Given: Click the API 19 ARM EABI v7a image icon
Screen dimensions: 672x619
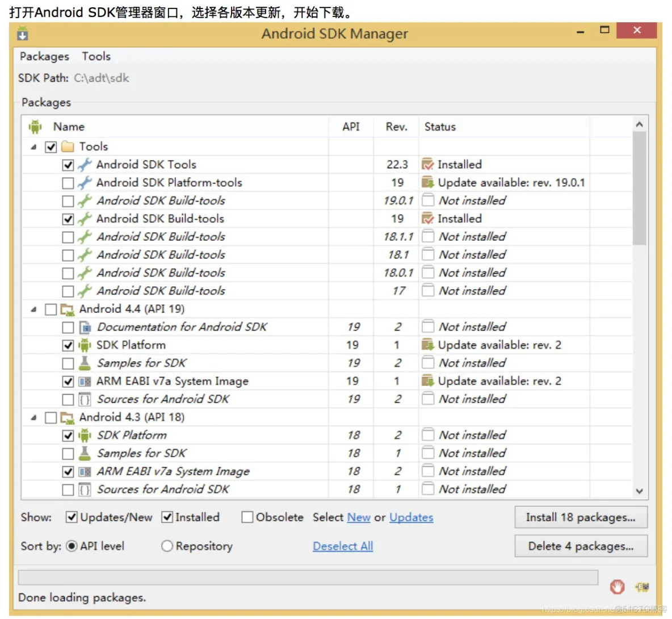Looking at the screenshot, I should pos(85,381).
